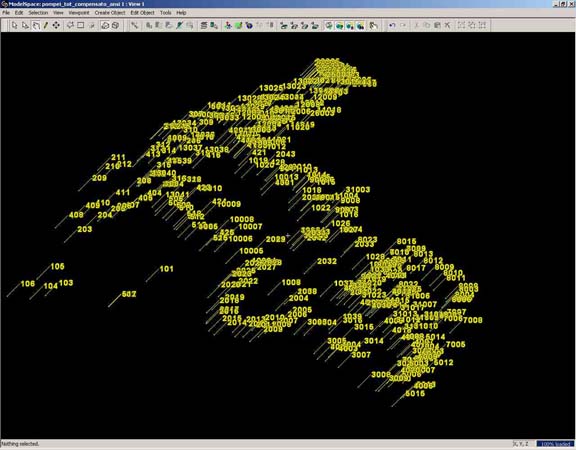Select the Multi-pick arrow tool
Screen dimensions: 576x450
[x=25, y=25]
